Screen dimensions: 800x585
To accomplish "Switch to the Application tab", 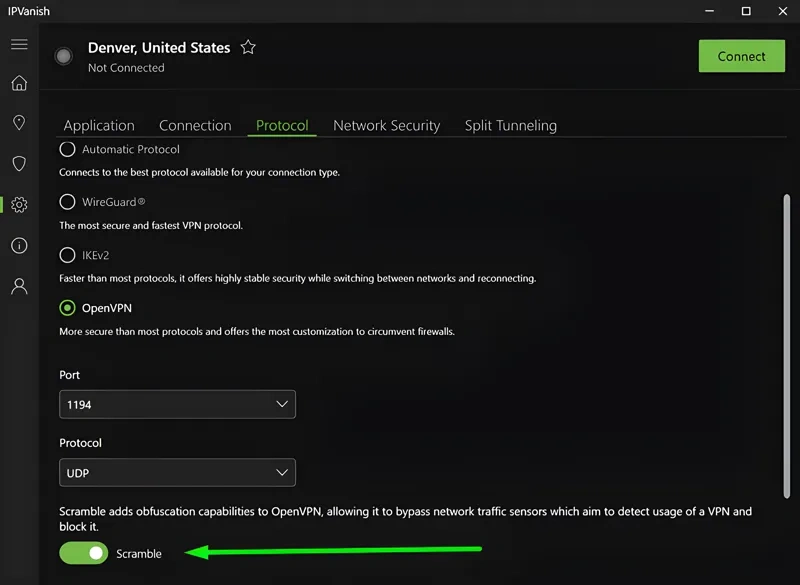I will click(99, 125).
